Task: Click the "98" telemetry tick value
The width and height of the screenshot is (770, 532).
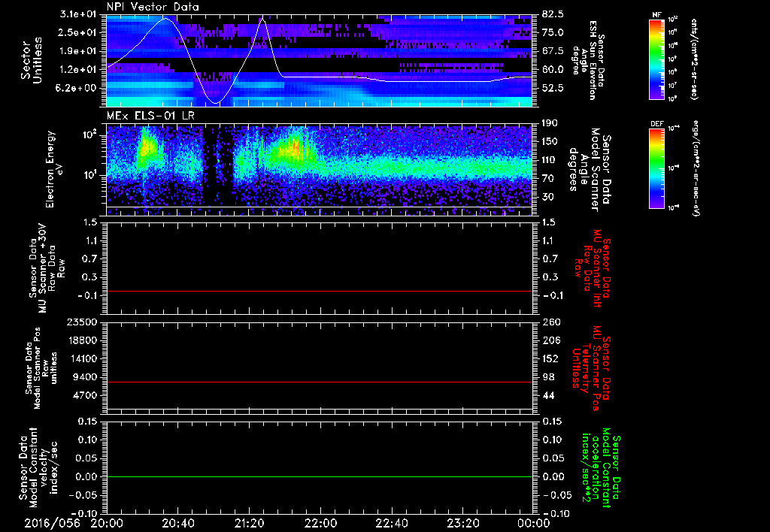Action: pos(548,377)
